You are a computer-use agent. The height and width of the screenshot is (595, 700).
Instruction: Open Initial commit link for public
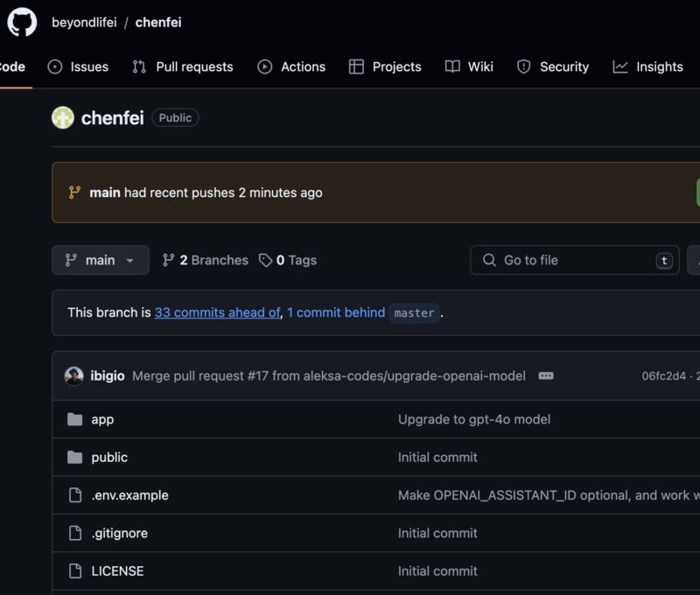[x=437, y=458]
